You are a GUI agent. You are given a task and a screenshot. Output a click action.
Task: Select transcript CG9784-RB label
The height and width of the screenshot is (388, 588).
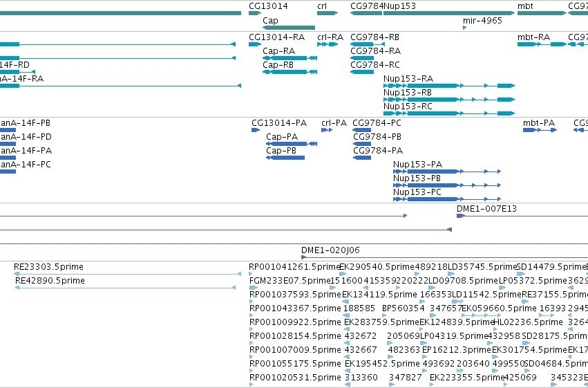tap(375, 37)
